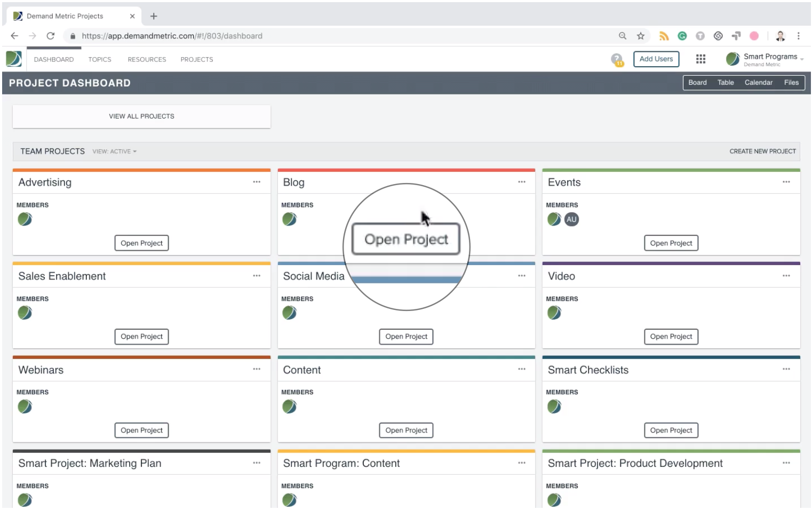Click View All Projects button
This screenshot has width=812, height=510.
tap(141, 116)
